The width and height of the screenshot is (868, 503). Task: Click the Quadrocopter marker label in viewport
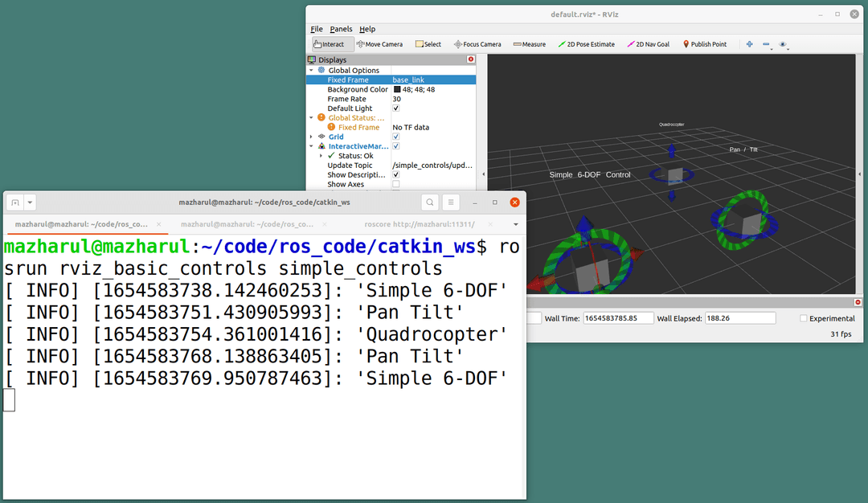tap(671, 125)
